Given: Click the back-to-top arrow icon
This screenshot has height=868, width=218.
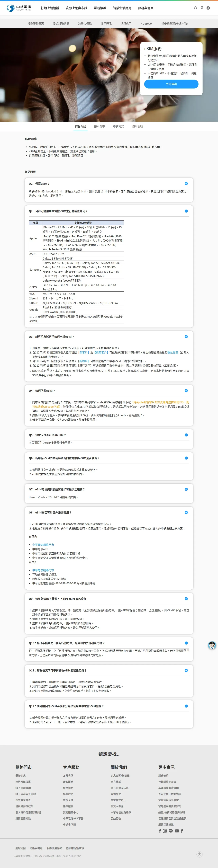Looking at the screenshot, I should tap(199, 854).
